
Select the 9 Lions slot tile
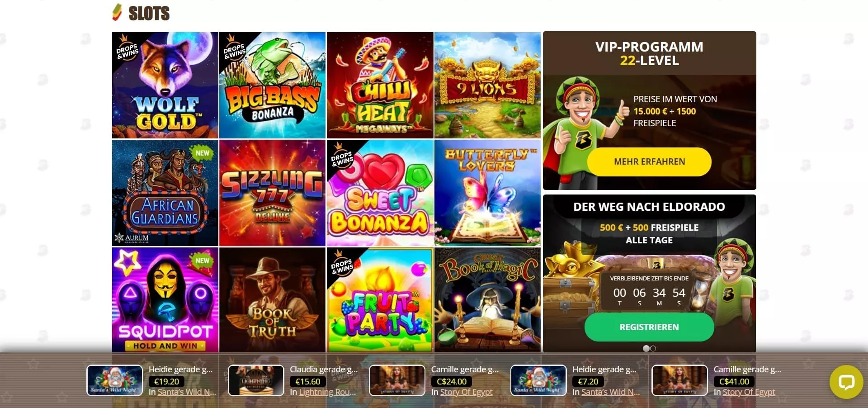(487, 85)
